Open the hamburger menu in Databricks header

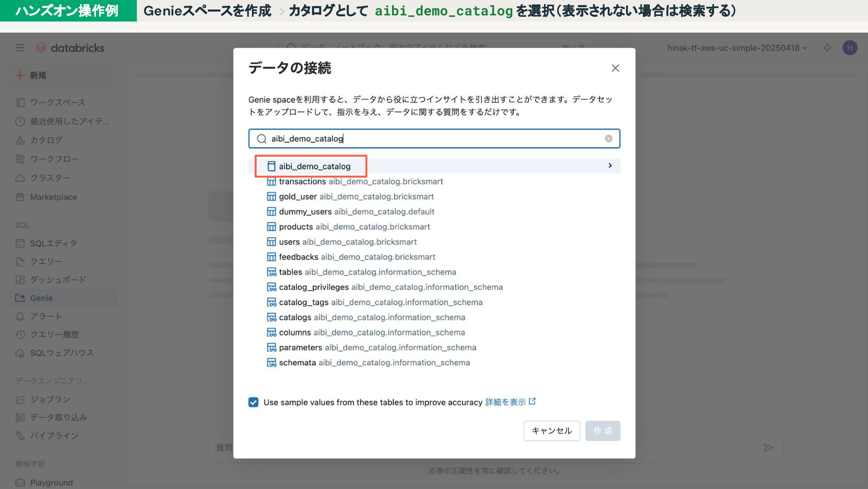(20, 48)
